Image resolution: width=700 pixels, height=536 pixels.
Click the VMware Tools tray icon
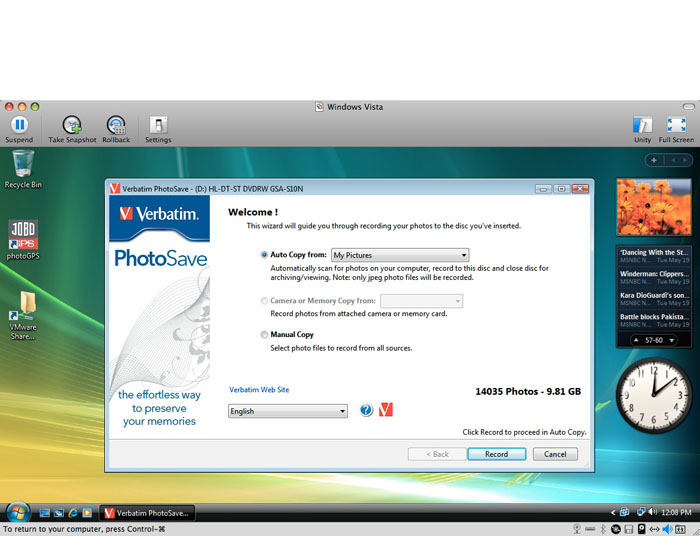[x=625, y=512]
